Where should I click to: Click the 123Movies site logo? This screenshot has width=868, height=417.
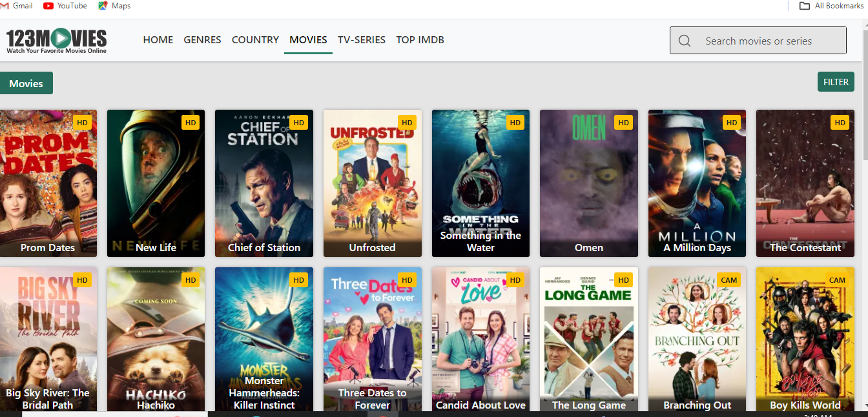[57, 40]
